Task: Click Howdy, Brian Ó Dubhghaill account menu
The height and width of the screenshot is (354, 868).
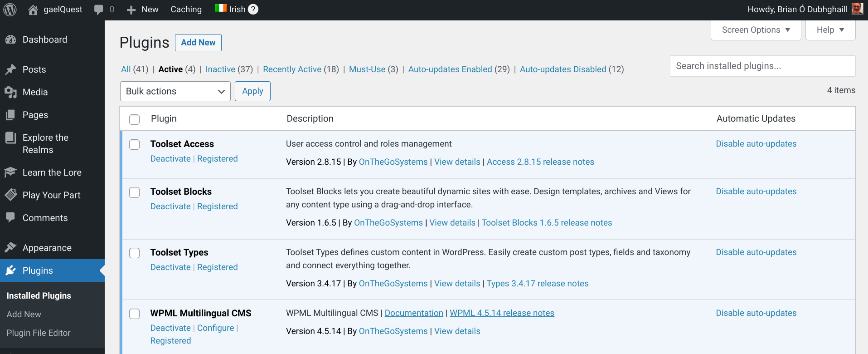Action: pos(805,10)
